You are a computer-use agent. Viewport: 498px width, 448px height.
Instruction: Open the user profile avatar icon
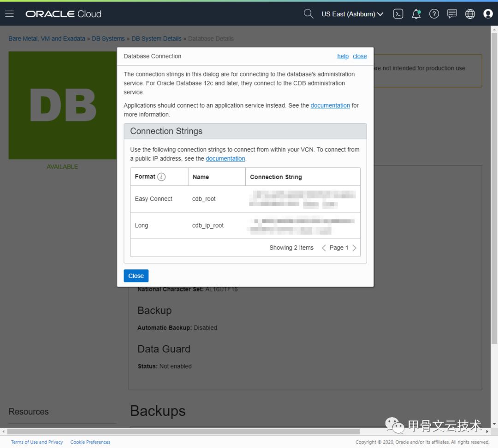488,14
